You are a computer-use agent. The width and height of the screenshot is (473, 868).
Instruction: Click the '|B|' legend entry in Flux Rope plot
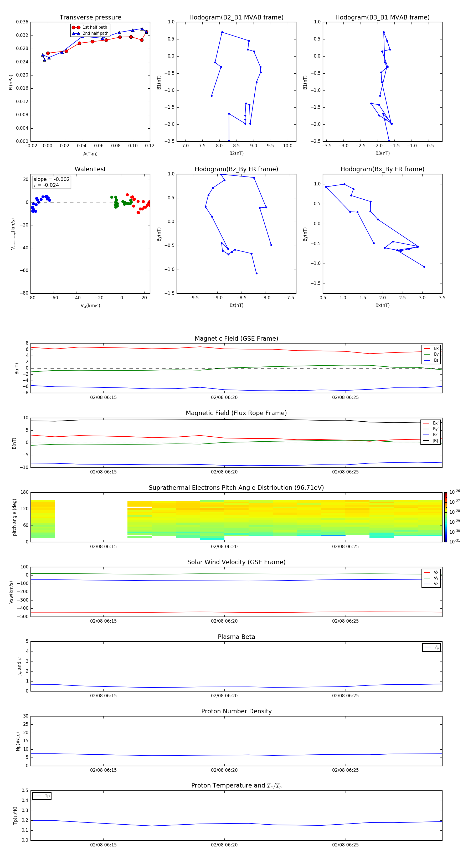[x=431, y=441]
